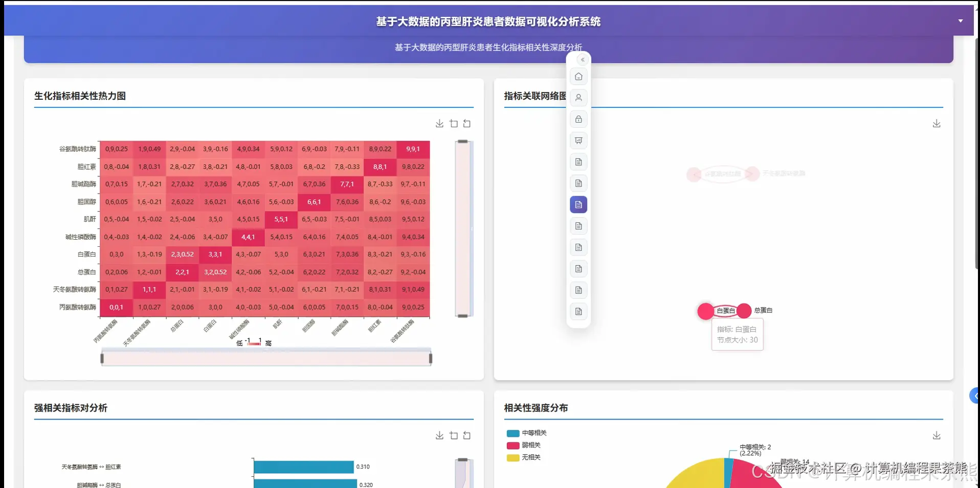Download the 相关性强度分布 pie chart as image
Screen dimensions: 980x488
click(x=937, y=435)
